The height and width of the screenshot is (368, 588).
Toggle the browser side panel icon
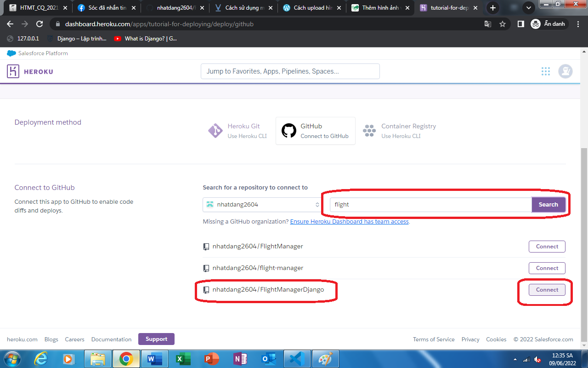[520, 24]
